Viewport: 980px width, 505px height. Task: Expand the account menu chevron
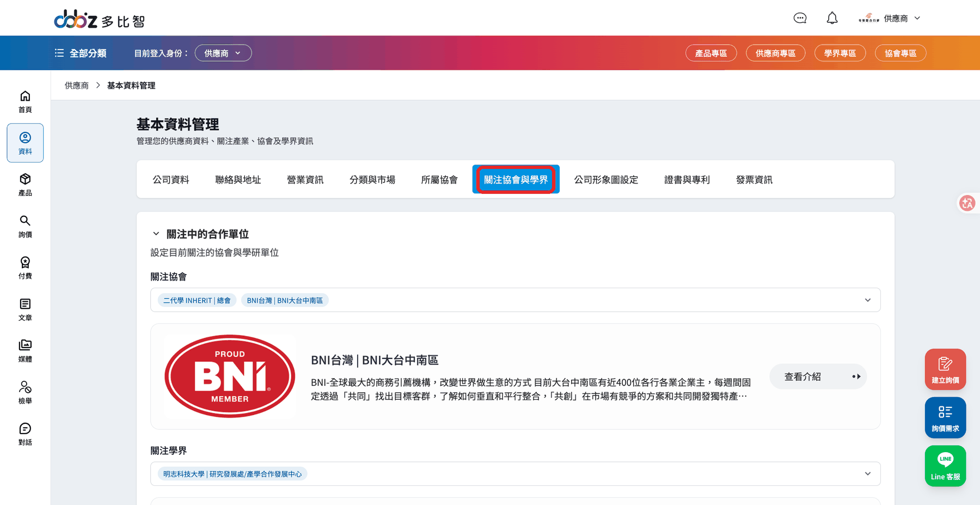click(917, 18)
